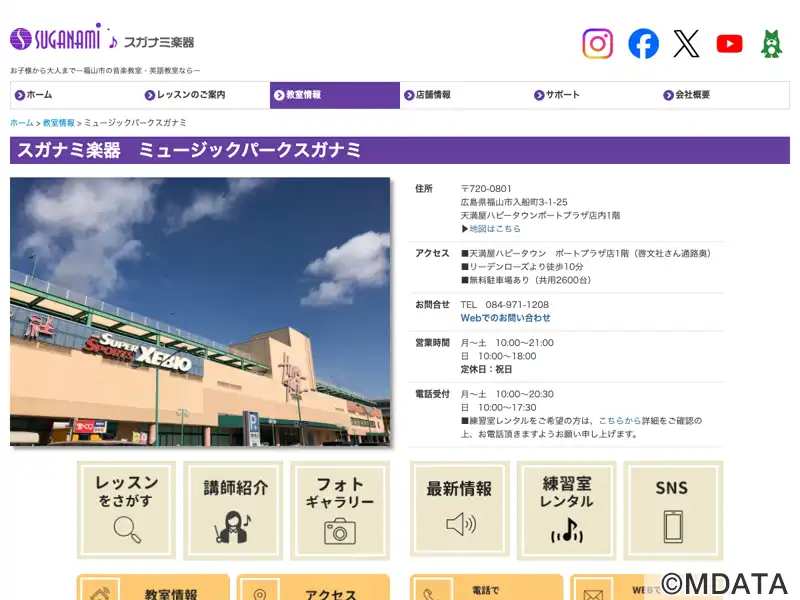Click ミュージックパークスガナミ in the breadcrumb
Viewport: 800px width, 600px height.
point(135,123)
